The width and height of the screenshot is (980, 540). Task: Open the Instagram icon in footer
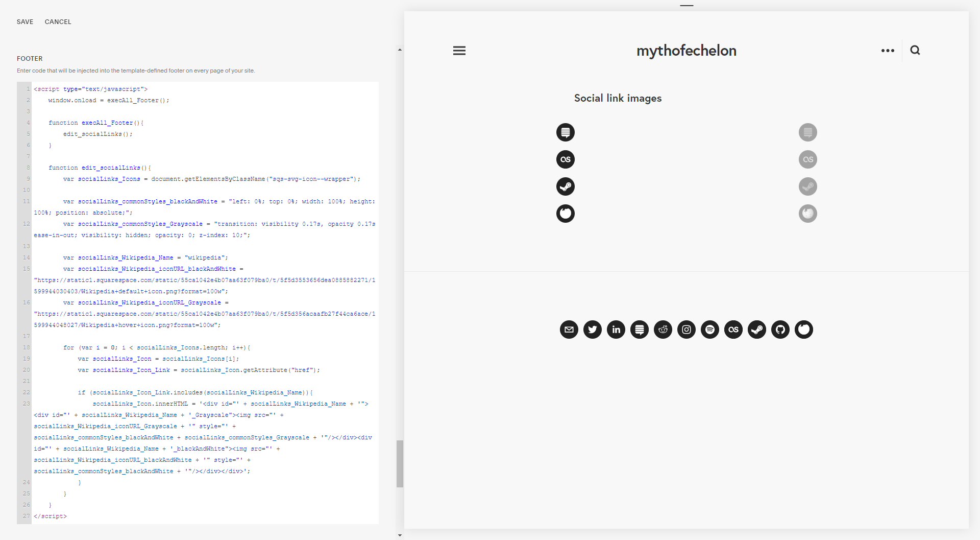[x=687, y=330]
